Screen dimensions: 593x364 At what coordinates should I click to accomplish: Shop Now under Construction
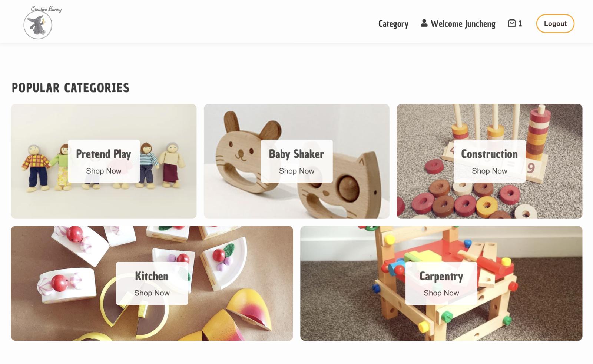pyautogui.click(x=489, y=171)
